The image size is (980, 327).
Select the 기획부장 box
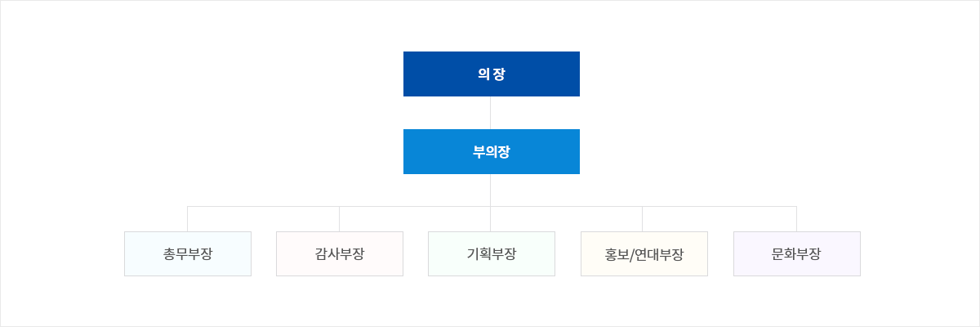click(492, 253)
